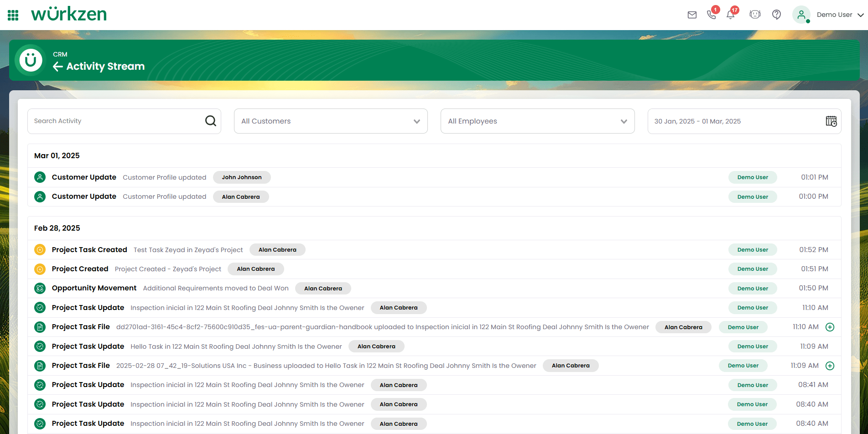The height and width of the screenshot is (434, 868).
Task: Open the All Employees dropdown
Action: (537, 121)
